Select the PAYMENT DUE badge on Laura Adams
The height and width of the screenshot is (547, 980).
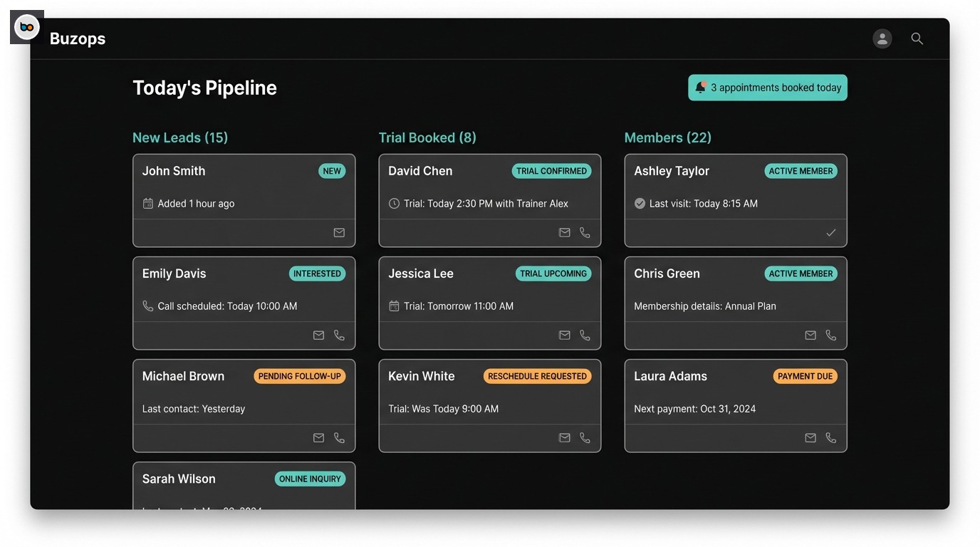[805, 375]
